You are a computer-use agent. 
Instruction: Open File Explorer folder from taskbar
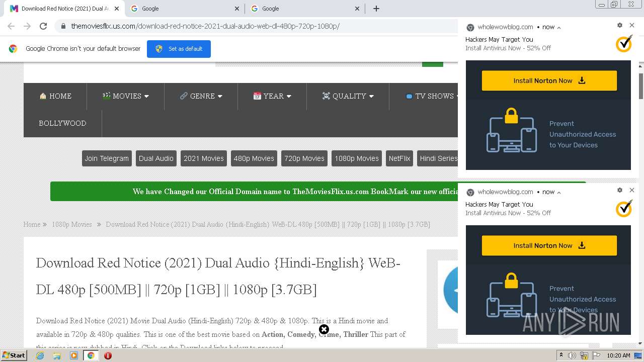click(57, 355)
